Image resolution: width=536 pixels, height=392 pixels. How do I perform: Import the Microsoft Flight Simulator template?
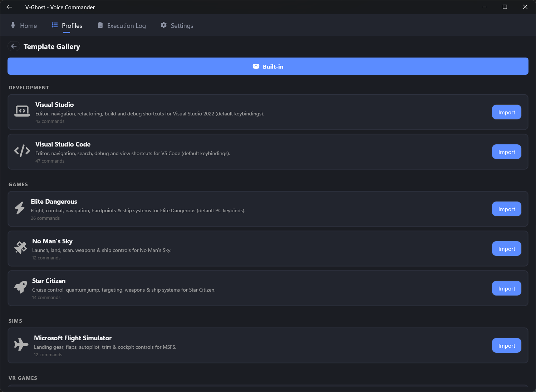pyautogui.click(x=506, y=346)
